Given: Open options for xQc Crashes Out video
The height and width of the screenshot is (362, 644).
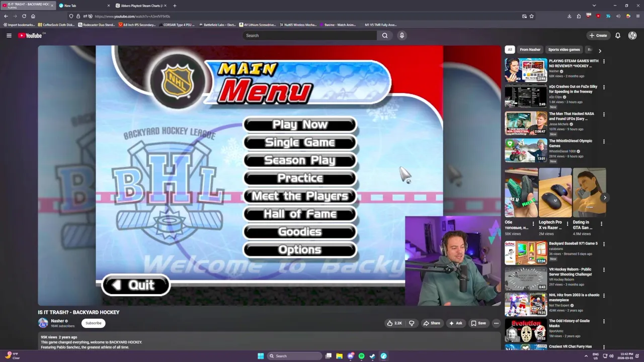Looking at the screenshot, I should pos(604,87).
